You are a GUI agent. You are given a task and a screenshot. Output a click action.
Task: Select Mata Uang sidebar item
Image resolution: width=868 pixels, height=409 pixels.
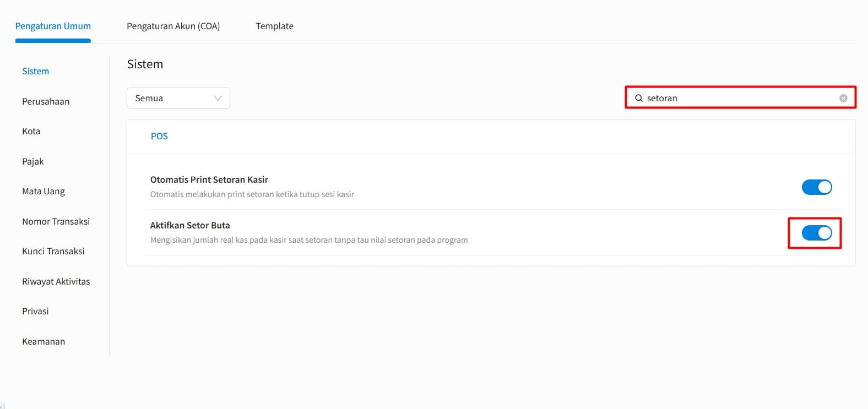[44, 191]
